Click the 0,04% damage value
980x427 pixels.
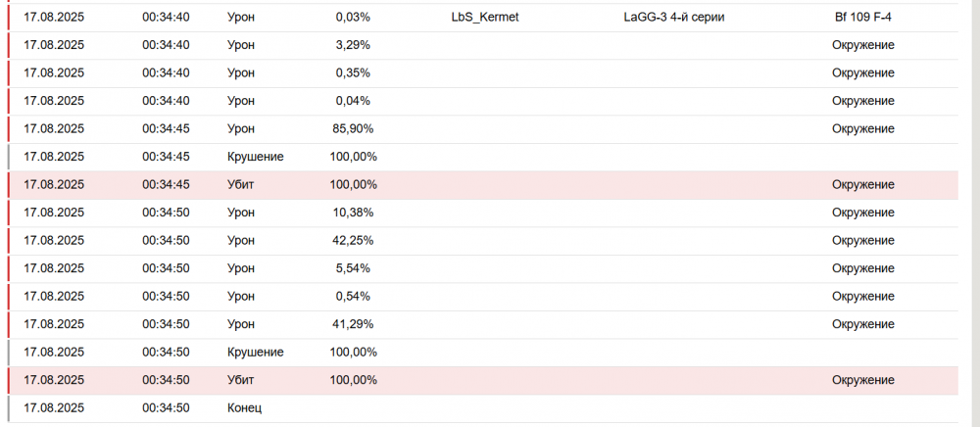point(353,101)
